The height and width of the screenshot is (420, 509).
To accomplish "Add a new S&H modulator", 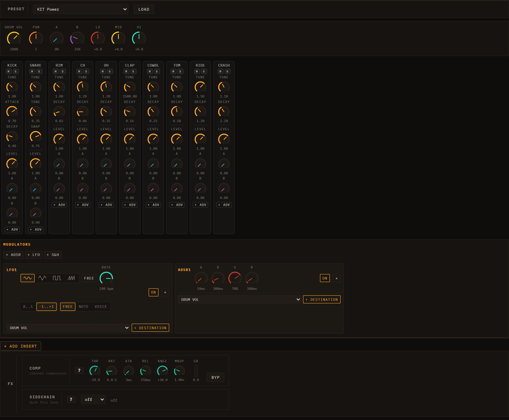I will pyautogui.click(x=53, y=255).
